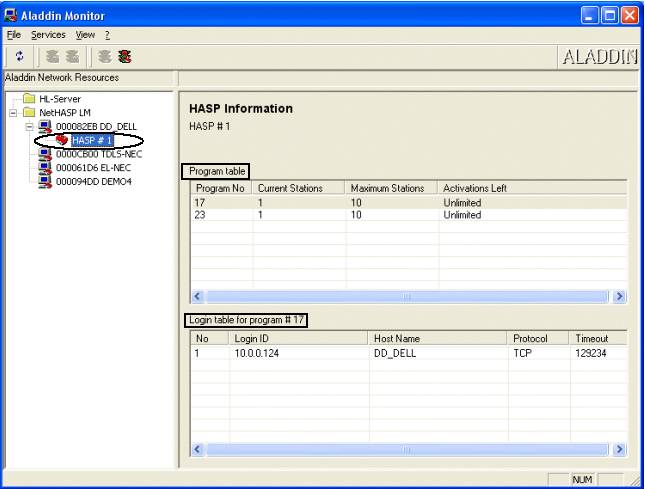Click the NetHASP LM folder icon
The height and width of the screenshot is (489, 645).
29,112
